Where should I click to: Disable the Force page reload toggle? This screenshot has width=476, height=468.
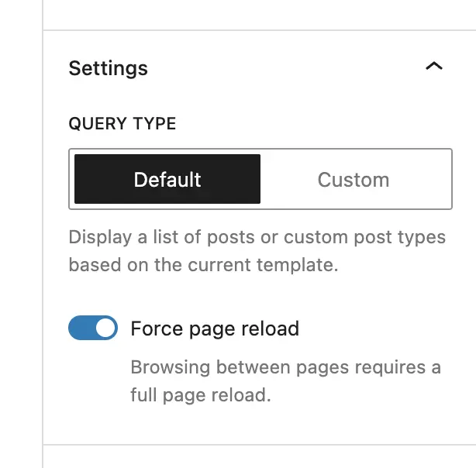coord(93,329)
